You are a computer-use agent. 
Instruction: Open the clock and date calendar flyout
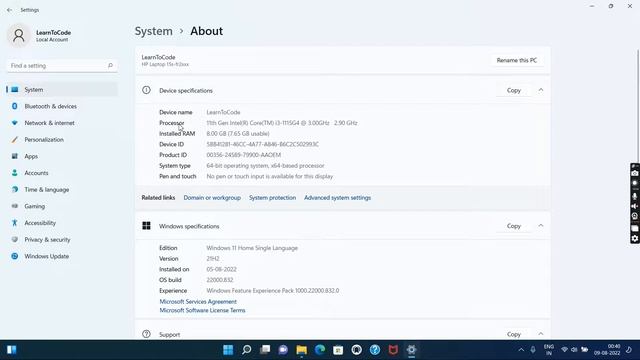tap(607, 350)
